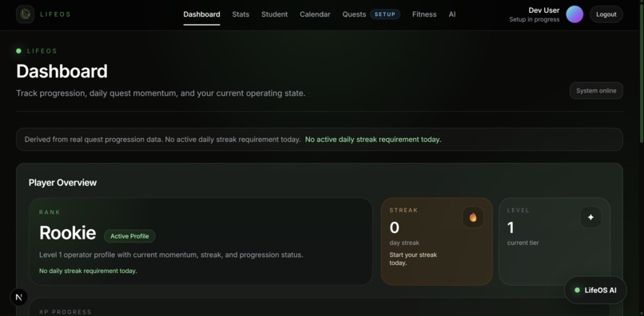
Task: Click the day streak label
Action: (404, 243)
